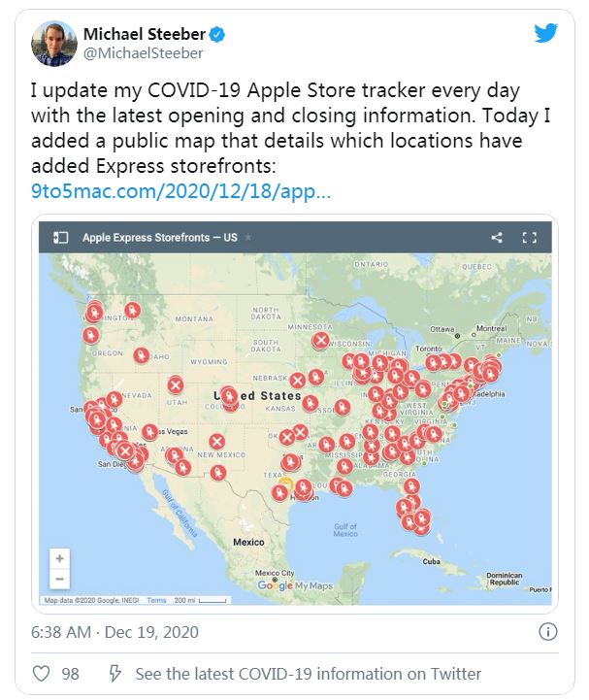Viewport: 589px width, 700px height.
Task: Open the tweet info icon
Action: [547, 632]
